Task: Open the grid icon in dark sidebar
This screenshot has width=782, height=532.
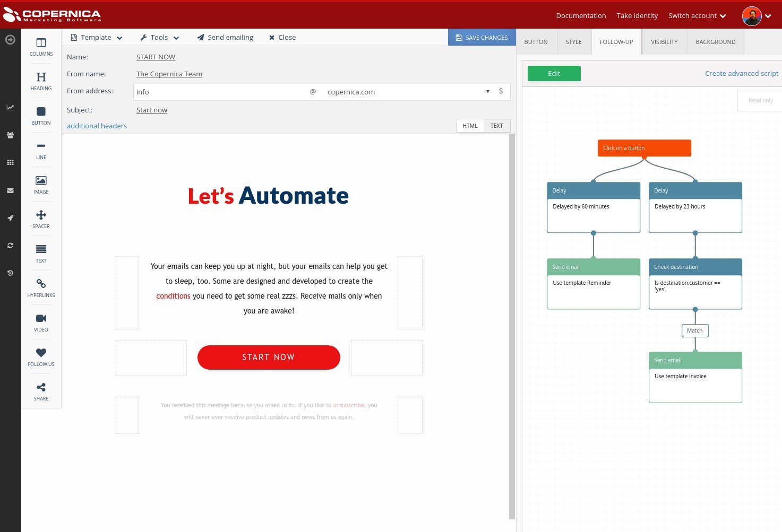Action: coord(10,162)
